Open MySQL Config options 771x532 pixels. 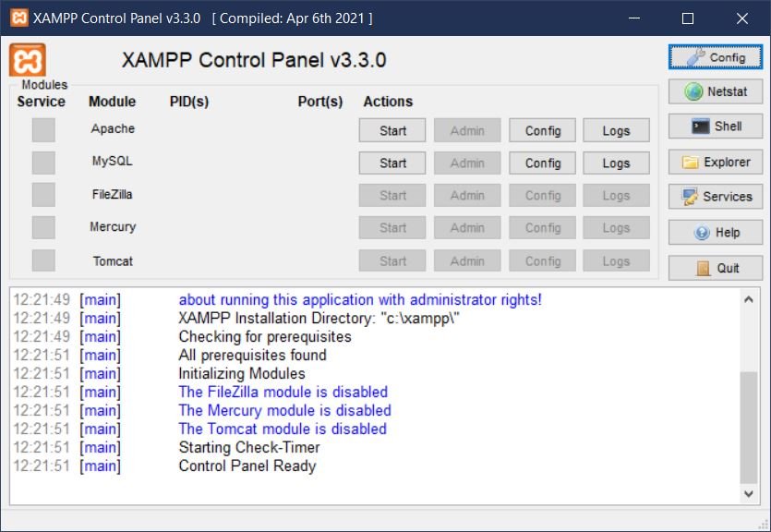pyautogui.click(x=543, y=163)
